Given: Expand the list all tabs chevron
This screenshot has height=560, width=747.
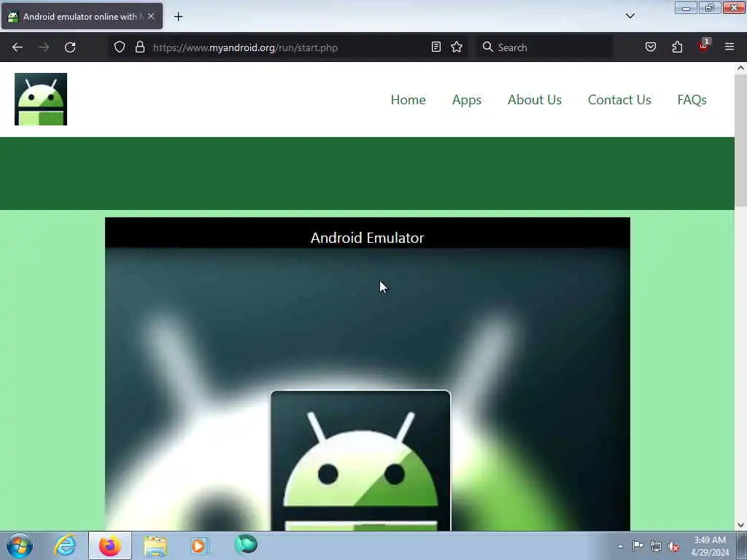Looking at the screenshot, I should tap(630, 16).
